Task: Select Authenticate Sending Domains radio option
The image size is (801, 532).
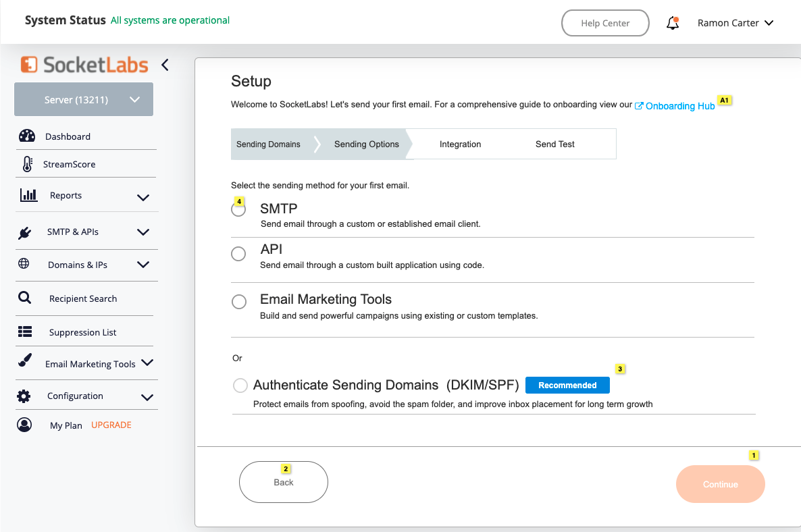Action: click(240, 385)
